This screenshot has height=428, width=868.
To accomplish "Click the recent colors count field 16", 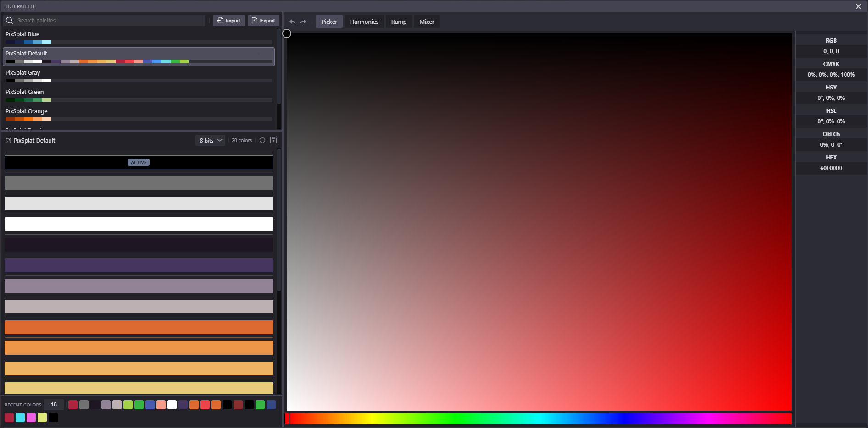I will (54, 405).
